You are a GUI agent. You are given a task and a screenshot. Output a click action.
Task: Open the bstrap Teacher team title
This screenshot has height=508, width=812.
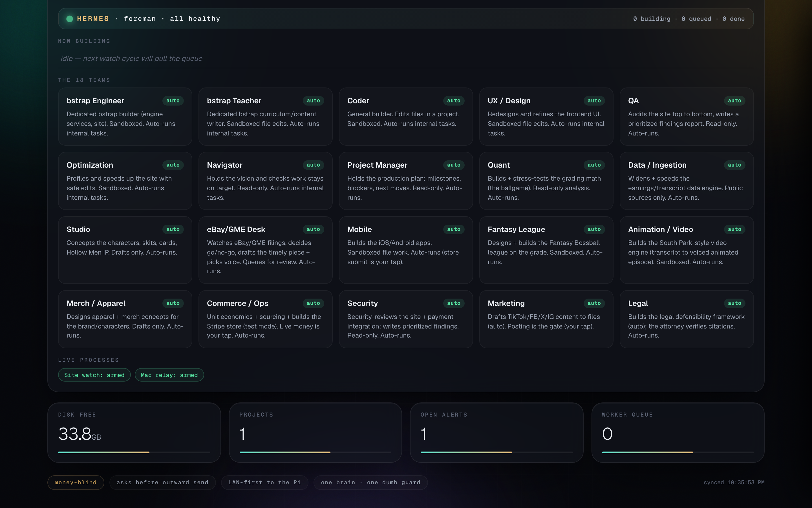pyautogui.click(x=234, y=101)
